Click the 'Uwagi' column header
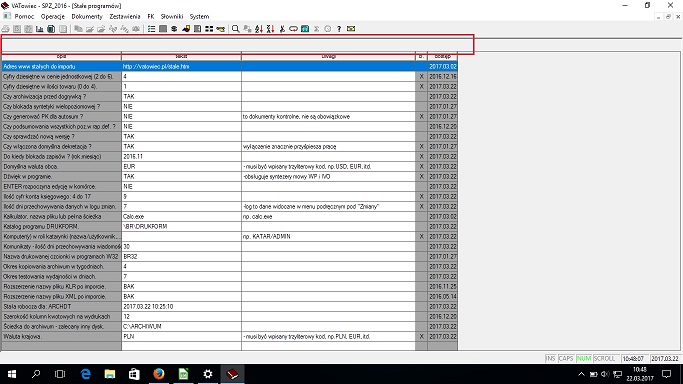The width and height of the screenshot is (683, 384). [x=328, y=57]
